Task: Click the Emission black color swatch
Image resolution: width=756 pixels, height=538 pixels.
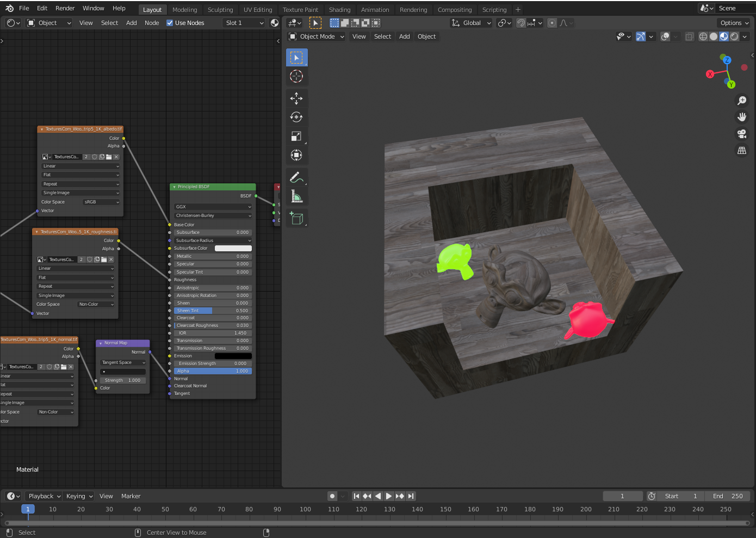Action: pos(233,356)
